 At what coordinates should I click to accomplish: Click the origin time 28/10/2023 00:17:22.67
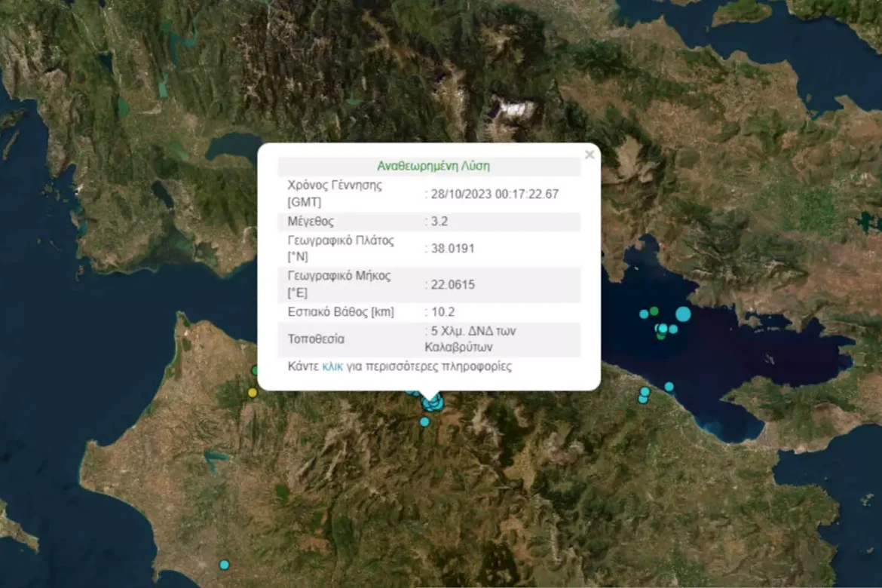tap(494, 194)
